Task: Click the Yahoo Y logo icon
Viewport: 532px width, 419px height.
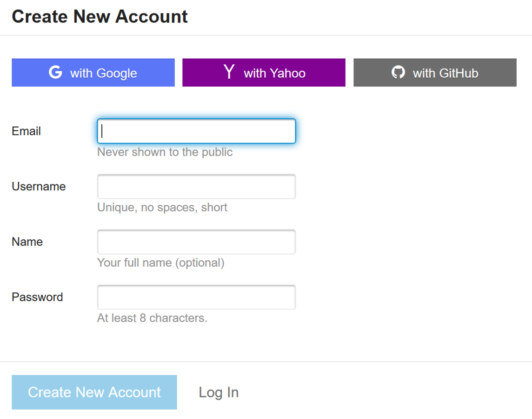Action: click(229, 72)
